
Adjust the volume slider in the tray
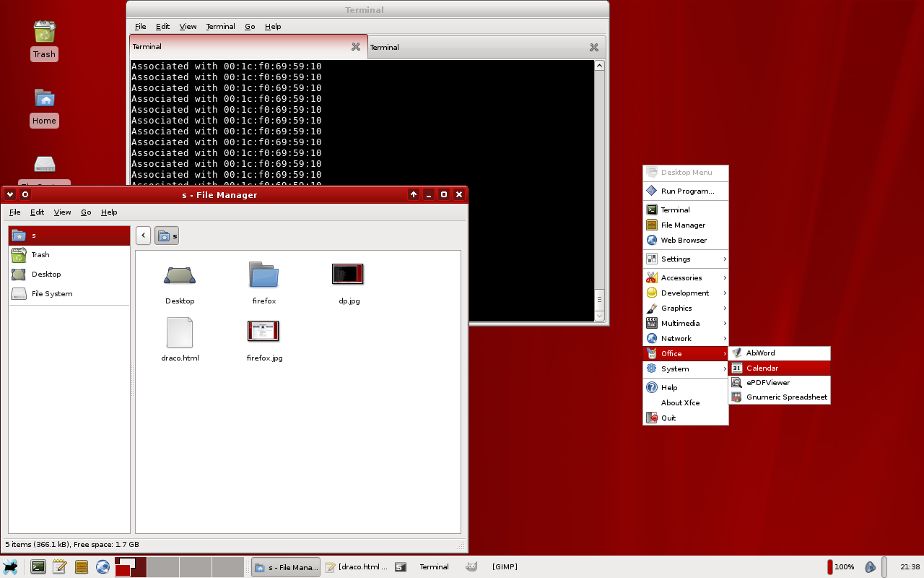tap(884, 566)
